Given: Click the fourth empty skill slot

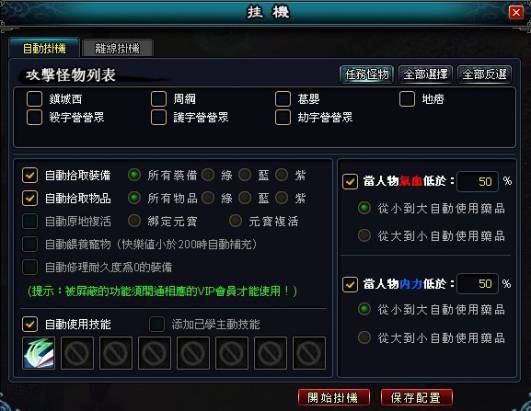Looking at the screenshot, I should tap(193, 353).
